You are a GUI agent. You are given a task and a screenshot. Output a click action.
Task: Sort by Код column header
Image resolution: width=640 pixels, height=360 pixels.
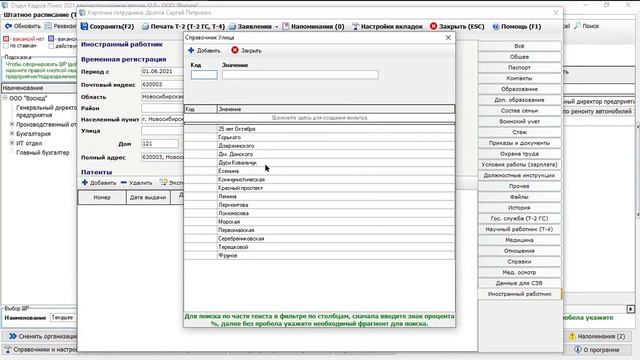[x=200, y=109]
